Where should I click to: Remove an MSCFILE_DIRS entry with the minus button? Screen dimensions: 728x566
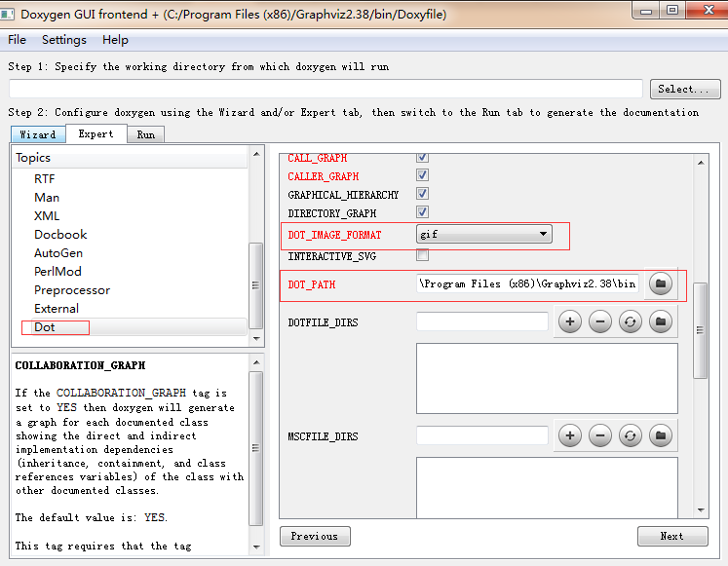(x=600, y=435)
